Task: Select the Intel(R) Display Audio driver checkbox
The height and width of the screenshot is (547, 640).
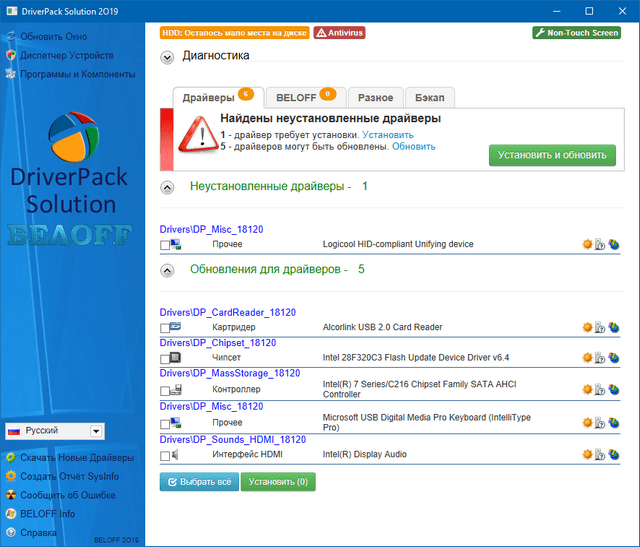Action: coord(165,456)
